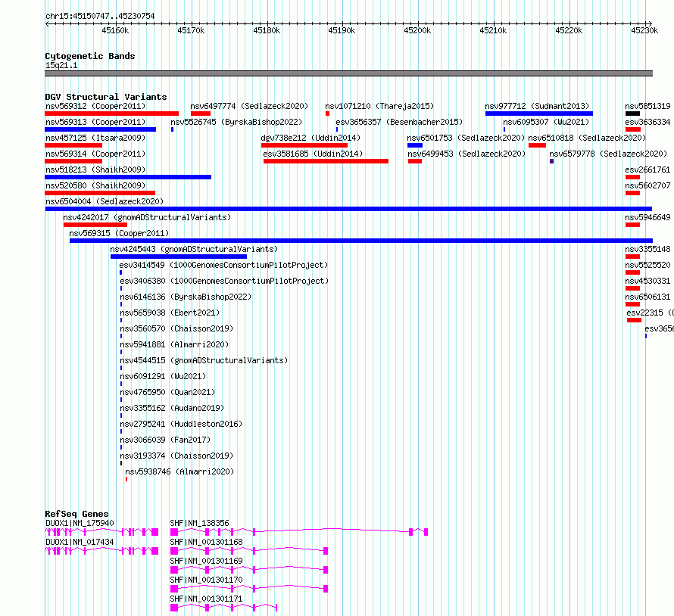Select nsv6510818 (Sedlazeck2020) label
The width and height of the screenshot is (674, 616).
click(587, 138)
